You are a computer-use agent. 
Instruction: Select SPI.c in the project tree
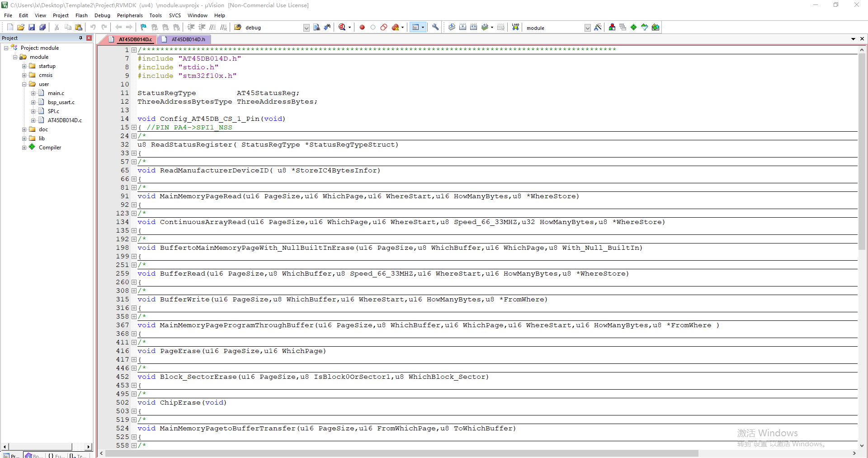tap(53, 111)
